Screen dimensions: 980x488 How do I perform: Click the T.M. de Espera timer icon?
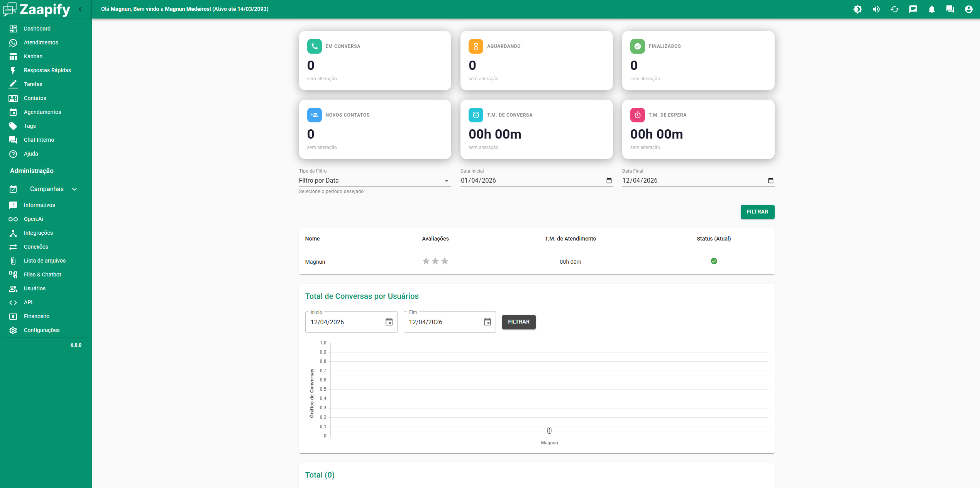coord(638,115)
